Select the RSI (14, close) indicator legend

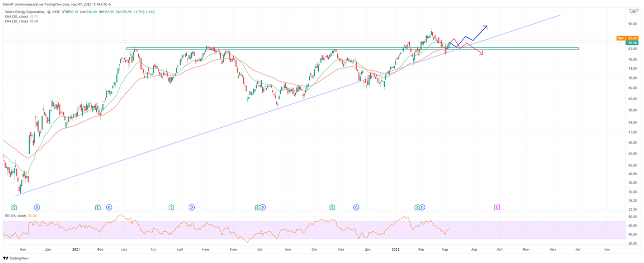click(x=15, y=215)
